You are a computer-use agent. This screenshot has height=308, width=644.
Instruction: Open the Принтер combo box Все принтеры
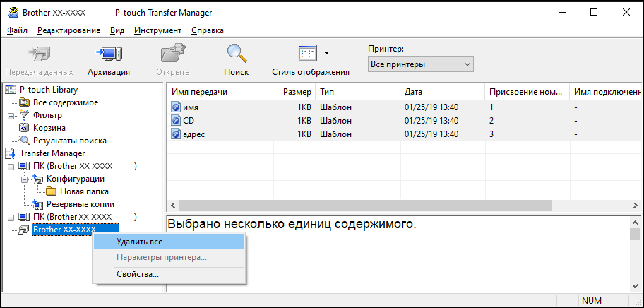click(x=421, y=64)
